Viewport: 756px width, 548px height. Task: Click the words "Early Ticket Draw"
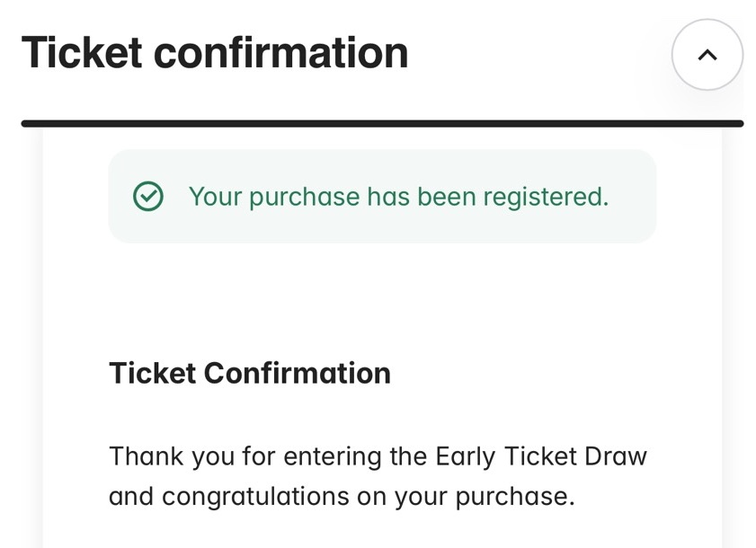(x=541, y=455)
